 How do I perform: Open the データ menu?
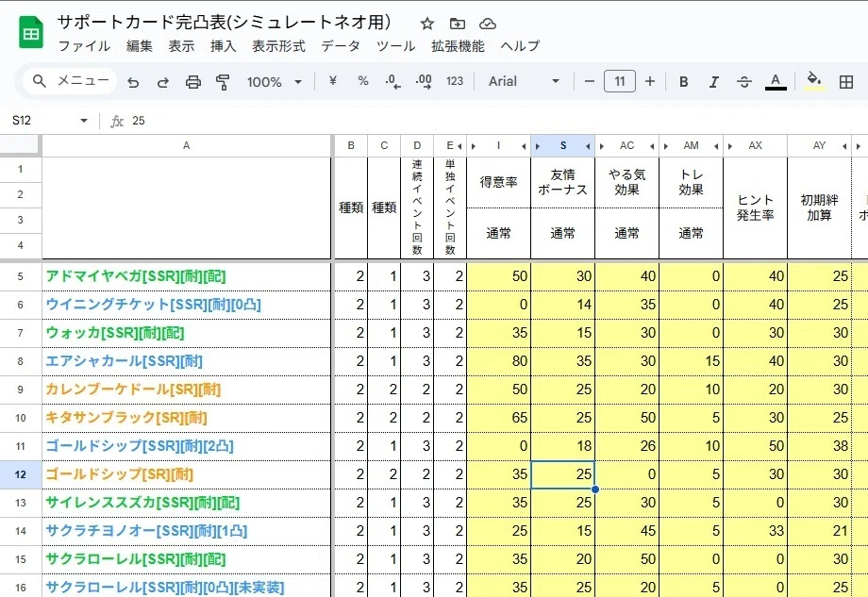pyautogui.click(x=341, y=46)
